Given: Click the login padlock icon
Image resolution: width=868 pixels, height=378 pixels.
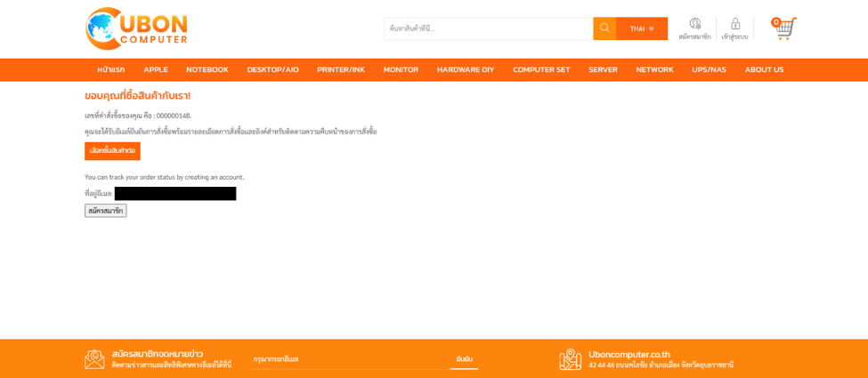Looking at the screenshot, I should click(x=735, y=24).
